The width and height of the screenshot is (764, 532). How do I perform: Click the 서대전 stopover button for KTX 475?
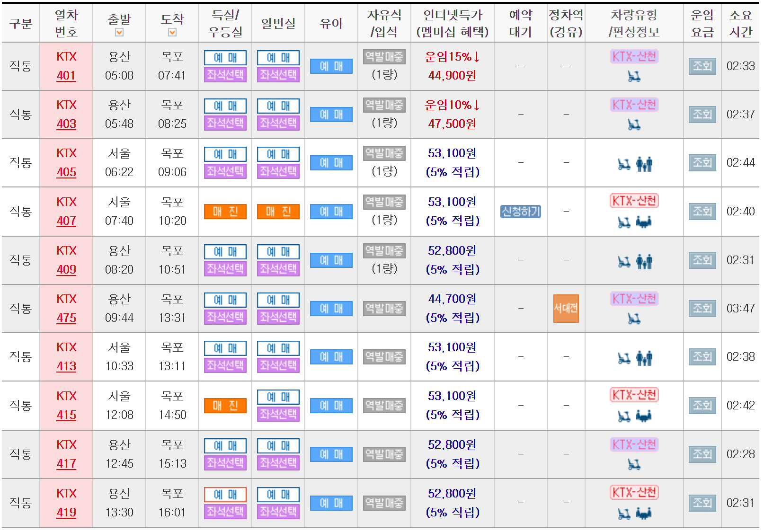(x=566, y=309)
